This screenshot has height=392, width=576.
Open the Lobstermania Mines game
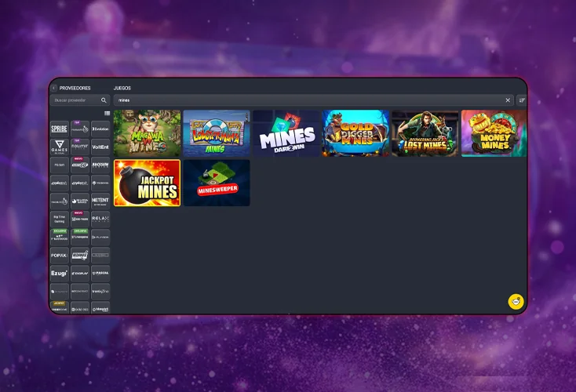coord(217,133)
